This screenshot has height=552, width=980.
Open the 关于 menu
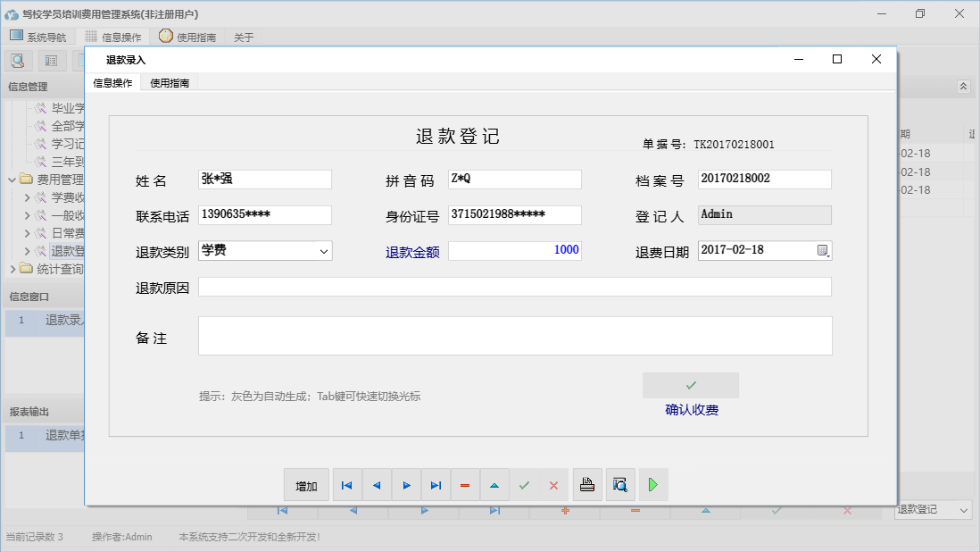coord(244,37)
